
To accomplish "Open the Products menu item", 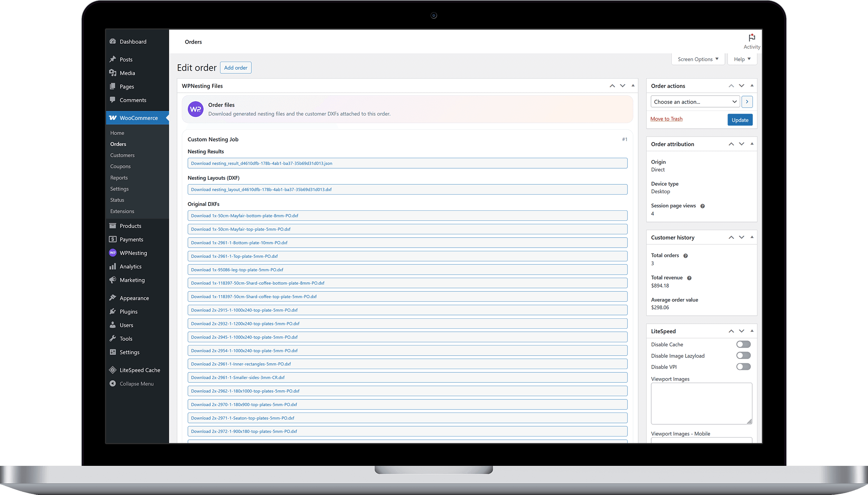I will click(130, 226).
